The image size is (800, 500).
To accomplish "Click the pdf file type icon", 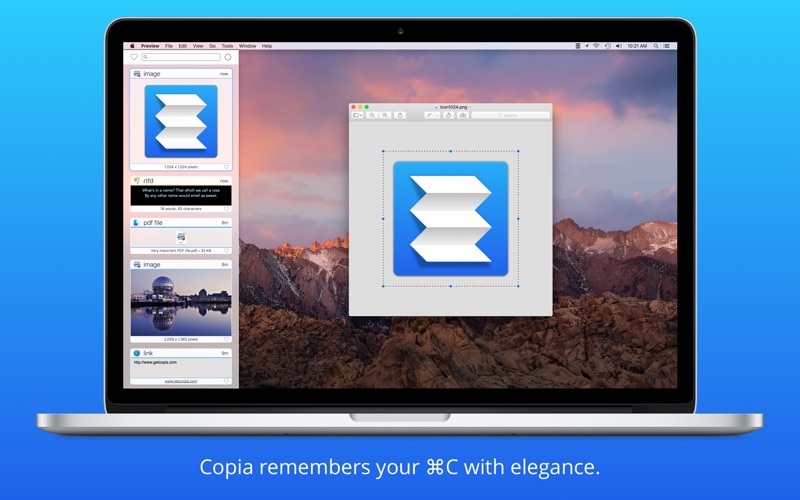I will tap(136, 222).
